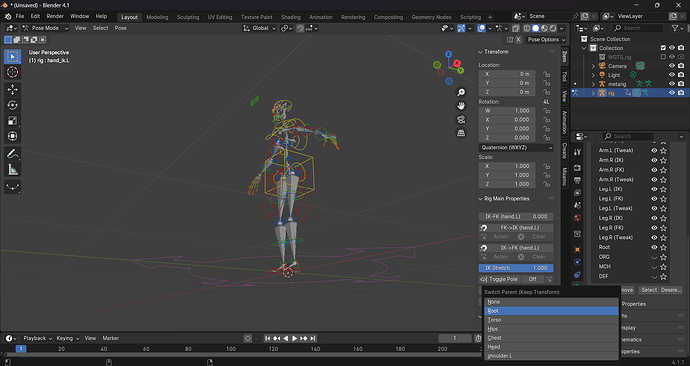Click the play animation button
Screen dimensions: 690x366
coord(294,338)
